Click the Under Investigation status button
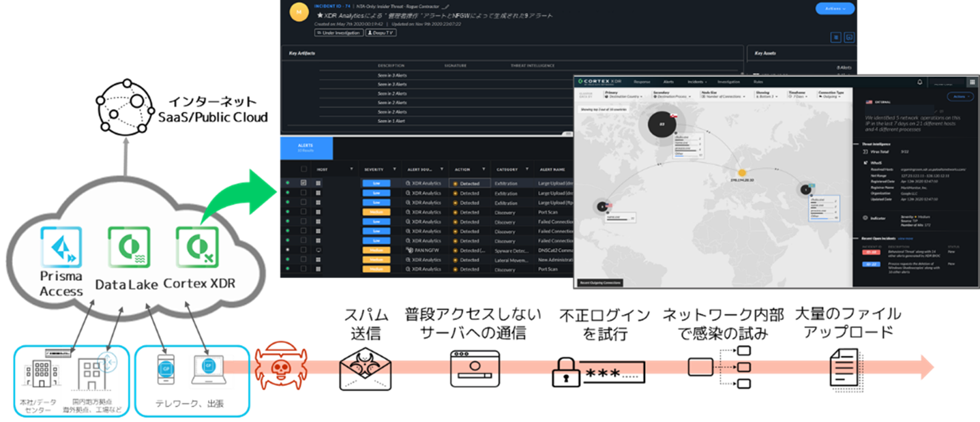Screen dimensions: 980x422 [338, 33]
